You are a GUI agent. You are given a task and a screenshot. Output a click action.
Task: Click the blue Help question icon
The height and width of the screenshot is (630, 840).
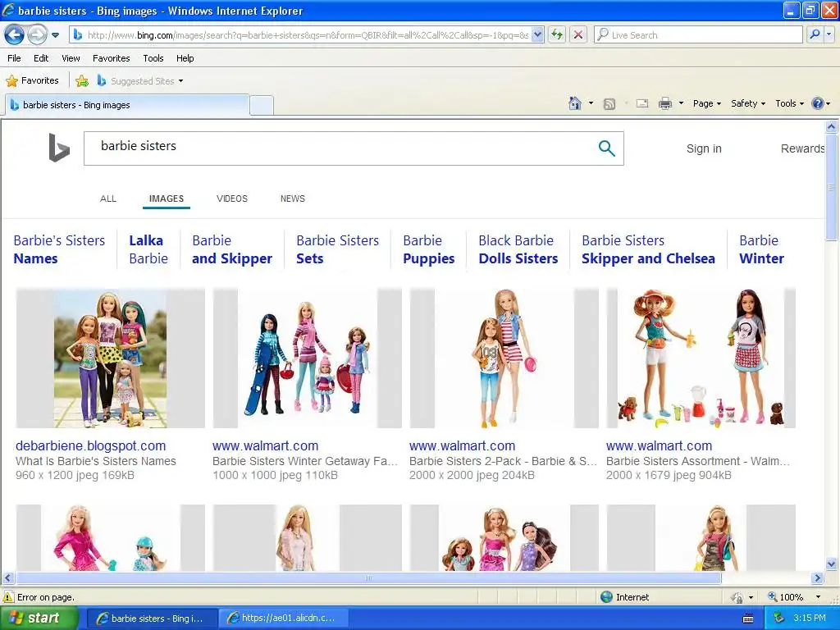[x=818, y=103]
